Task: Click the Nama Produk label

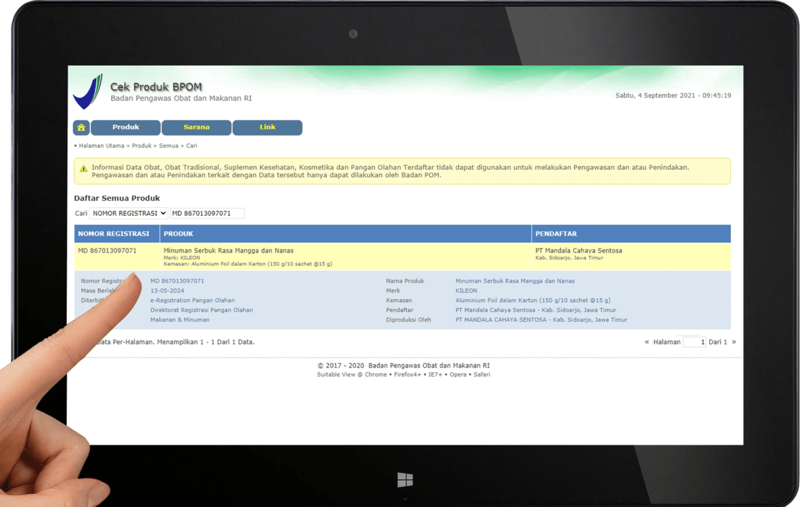Action: (x=405, y=281)
